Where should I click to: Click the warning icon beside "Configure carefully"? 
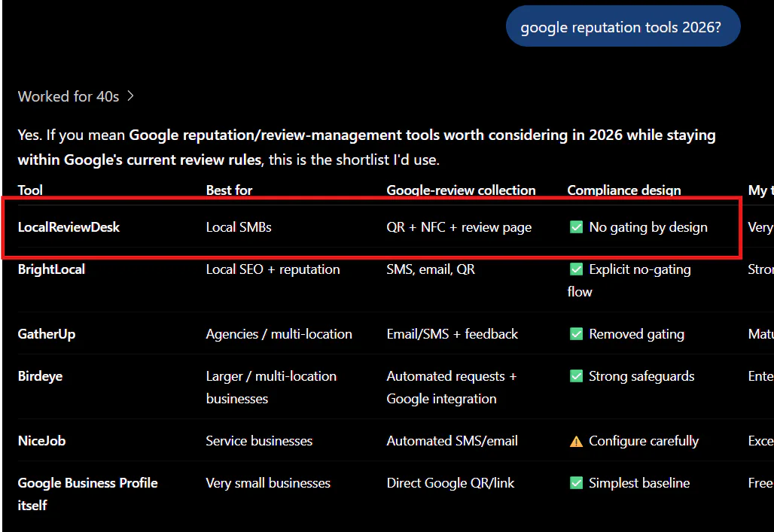[576, 441]
